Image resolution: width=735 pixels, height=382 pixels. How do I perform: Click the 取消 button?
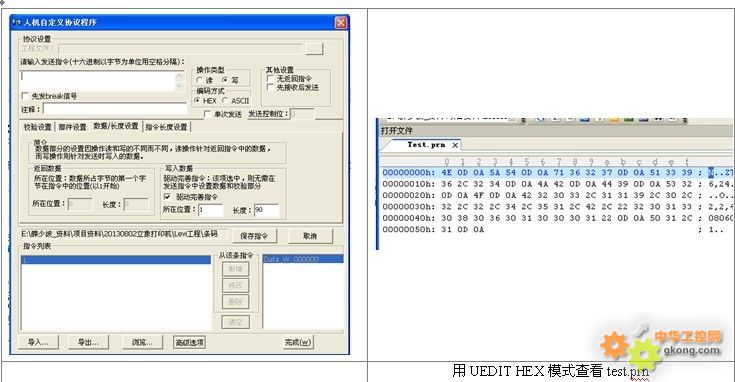pos(310,236)
